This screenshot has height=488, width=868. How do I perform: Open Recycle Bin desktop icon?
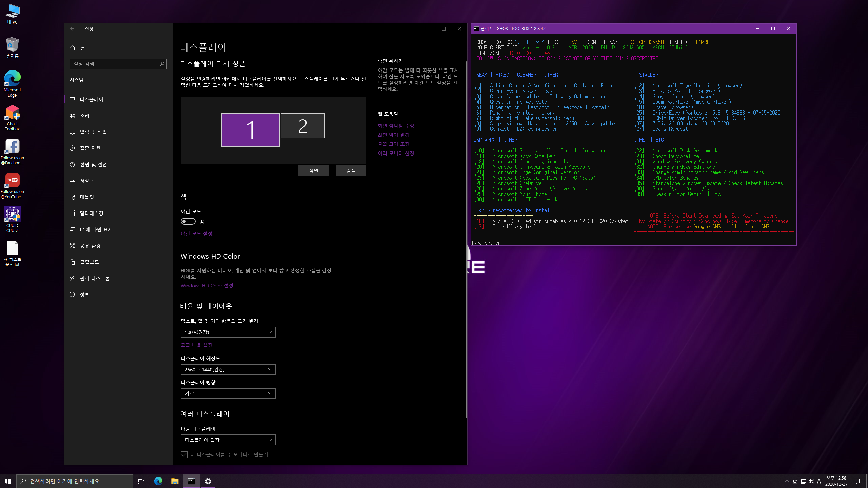point(12,47)
